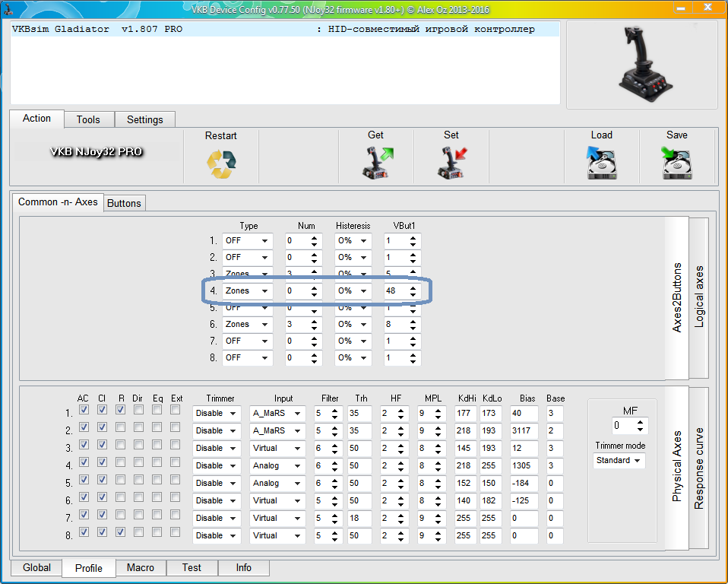728x584 pixels.
Task: Open Input dropdown Analog for axis 4
Action: pos(277,465)
